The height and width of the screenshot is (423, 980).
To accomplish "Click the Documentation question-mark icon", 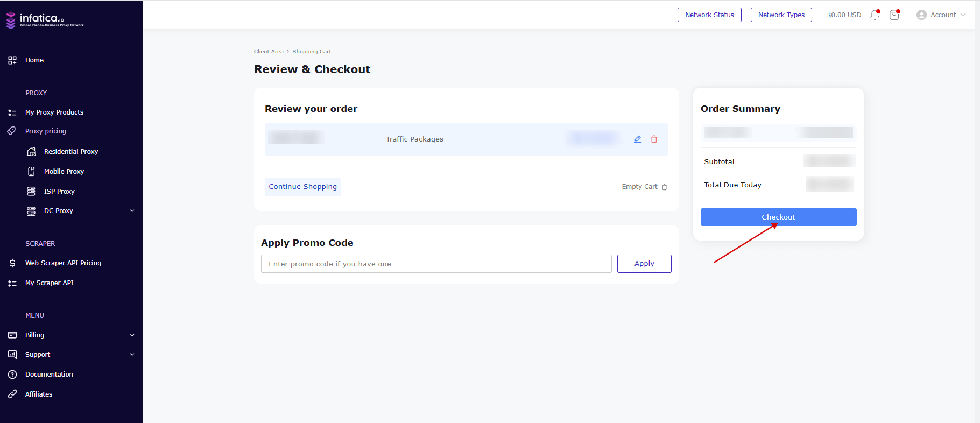I will (x=12, y=375).
